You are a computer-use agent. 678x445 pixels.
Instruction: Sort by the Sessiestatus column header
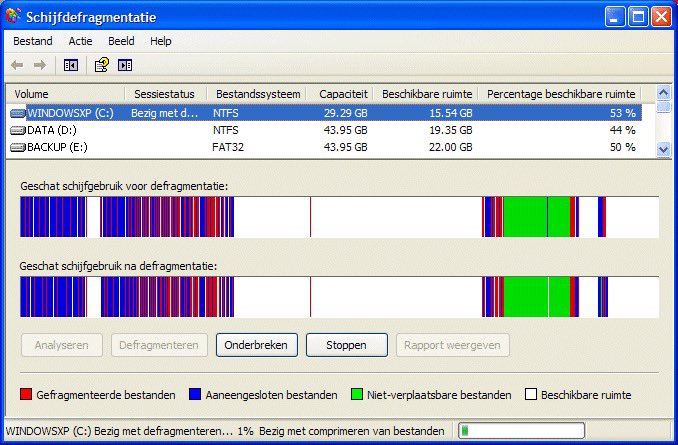166,94
